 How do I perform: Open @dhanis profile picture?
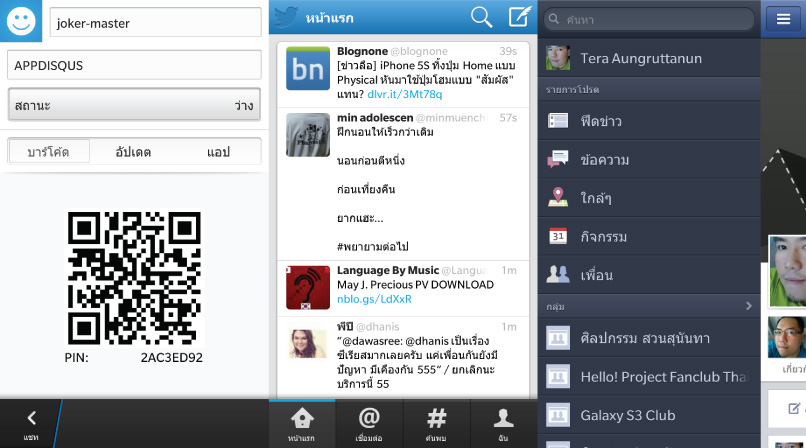click(308, 344)
